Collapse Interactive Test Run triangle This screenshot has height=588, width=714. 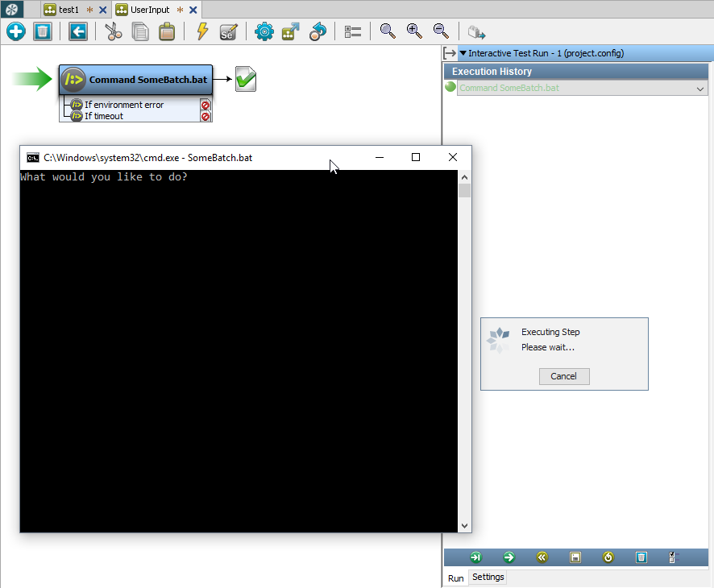pyautogui.click(x=463, y=53)
